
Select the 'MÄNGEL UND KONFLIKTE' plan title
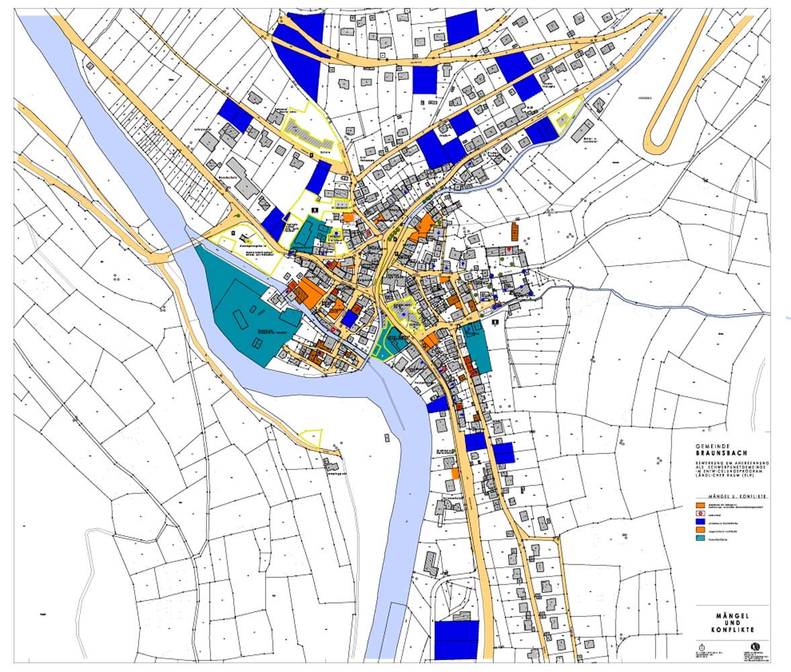(733, 623)
